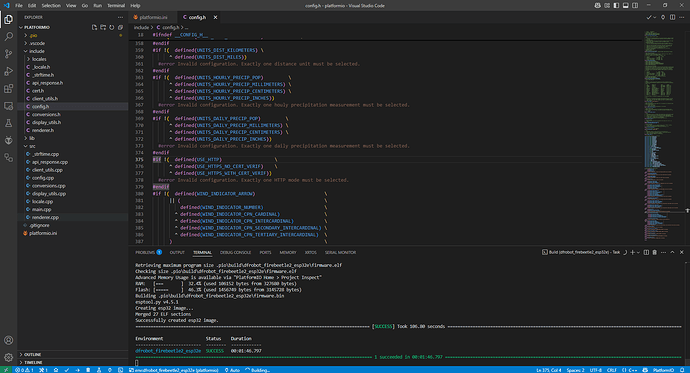This screenshot has width=690, height=373.
Task: Open the Search view in activity bar
Action: click(8, 37)
